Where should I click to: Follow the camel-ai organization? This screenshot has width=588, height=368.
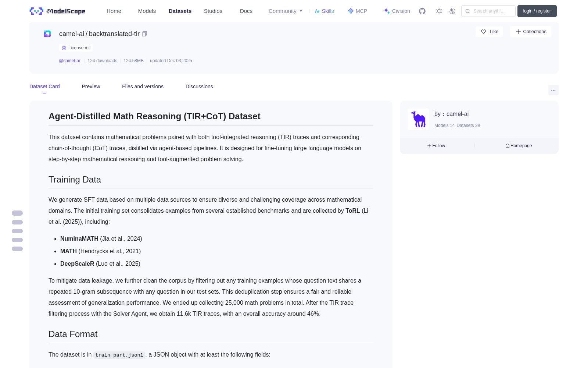tap(436, 146)
